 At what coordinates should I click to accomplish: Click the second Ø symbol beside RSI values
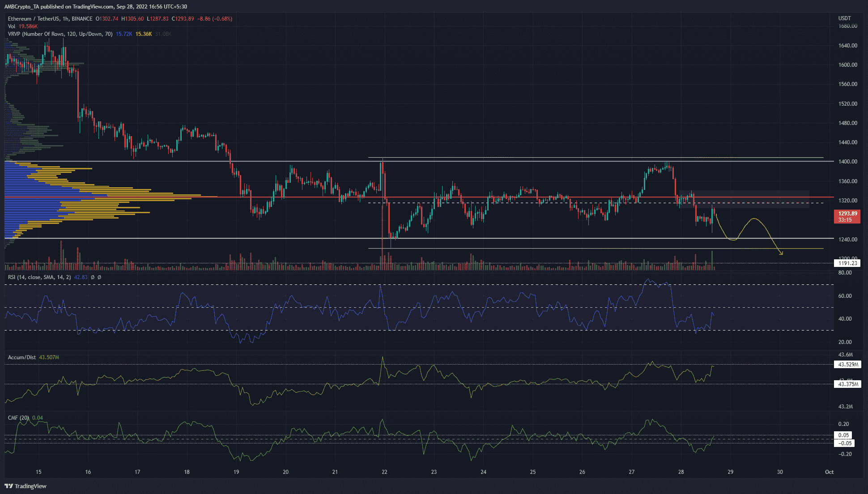coord(100,277)
